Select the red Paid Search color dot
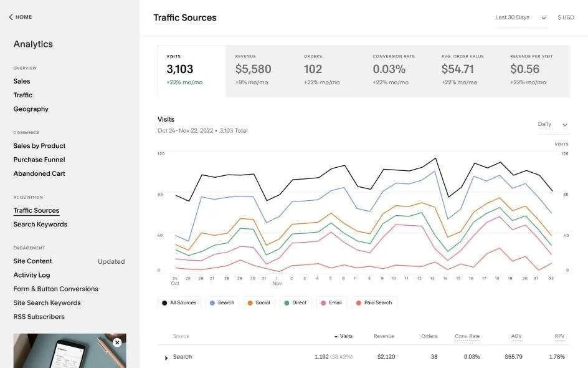 click(x=358, y=303)
